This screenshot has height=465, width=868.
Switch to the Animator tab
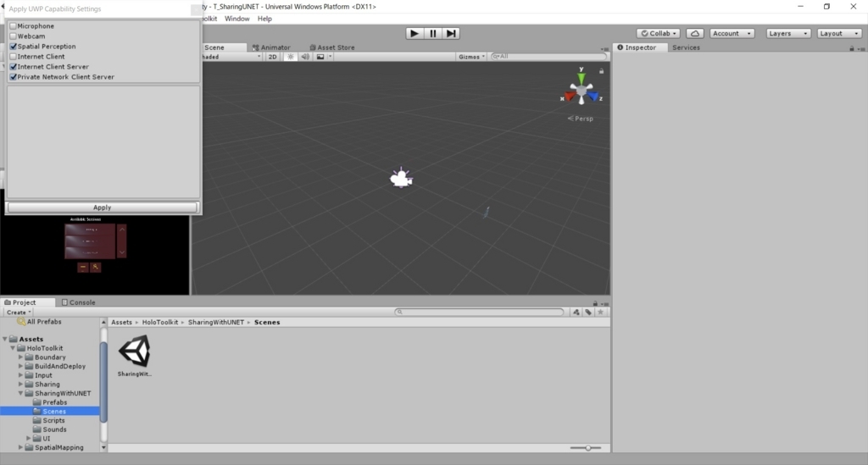(x=271, y=47)
